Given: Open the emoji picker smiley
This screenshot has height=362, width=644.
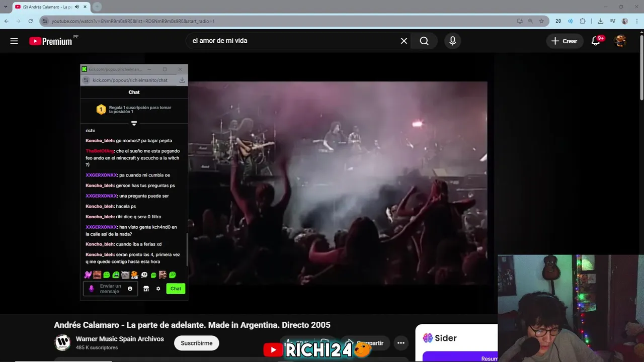Looking at the screenshot, I should click(x=130, y=289).
